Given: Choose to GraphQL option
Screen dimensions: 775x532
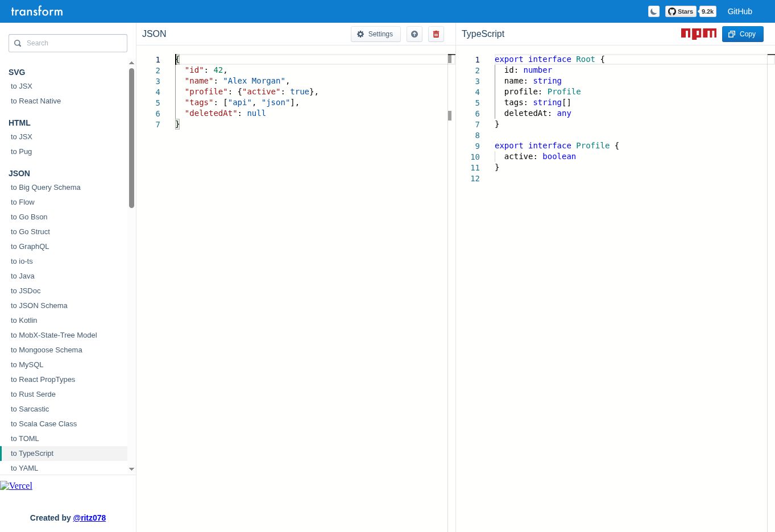Looking at the screenshot, I should (64, 247).
